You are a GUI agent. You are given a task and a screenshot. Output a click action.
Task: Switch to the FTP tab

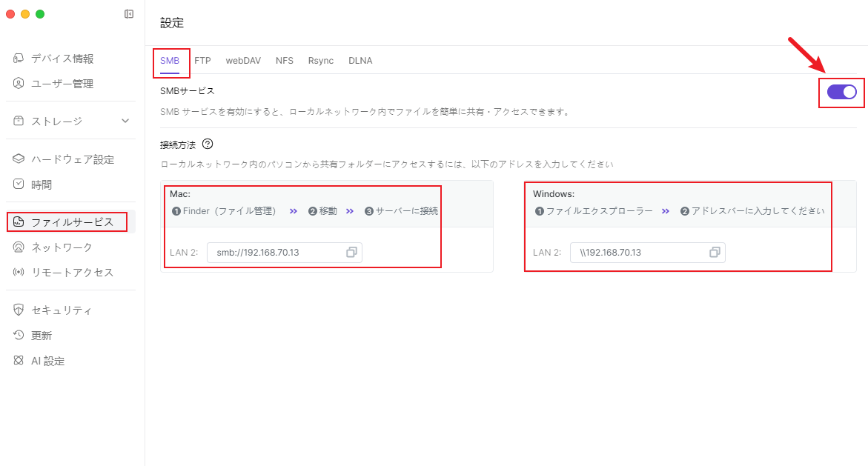click(x=202, y=61)
